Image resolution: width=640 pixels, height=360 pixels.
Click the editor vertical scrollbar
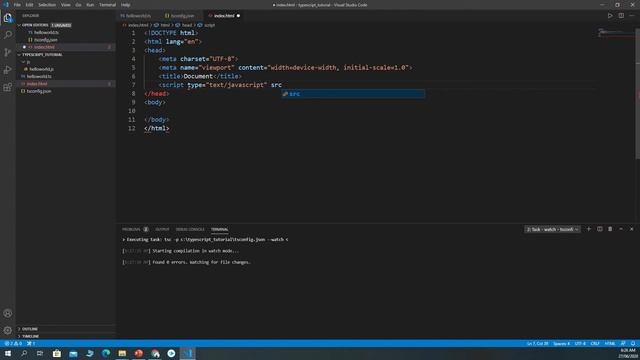pyautogui.click(x=637, y=94)
